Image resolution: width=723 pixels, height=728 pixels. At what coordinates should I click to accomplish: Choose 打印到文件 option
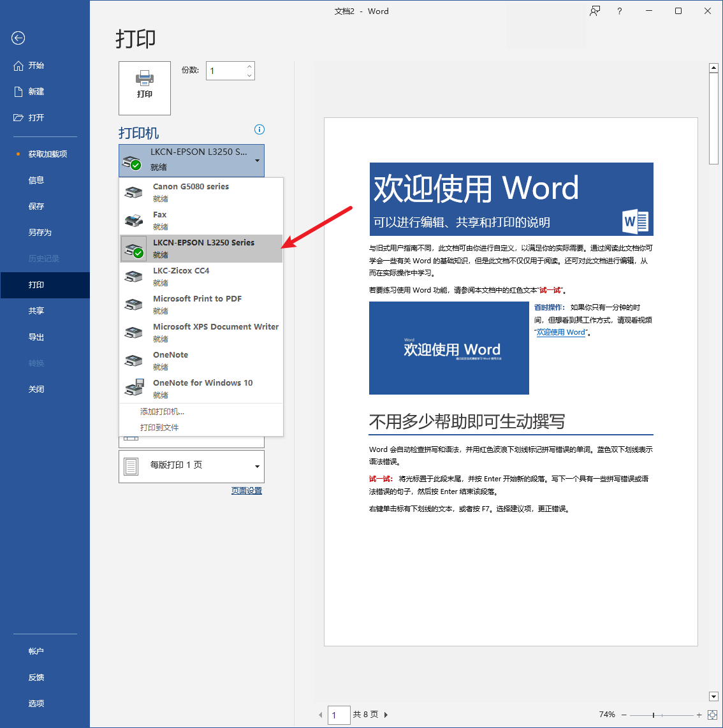tap(201, 428)
